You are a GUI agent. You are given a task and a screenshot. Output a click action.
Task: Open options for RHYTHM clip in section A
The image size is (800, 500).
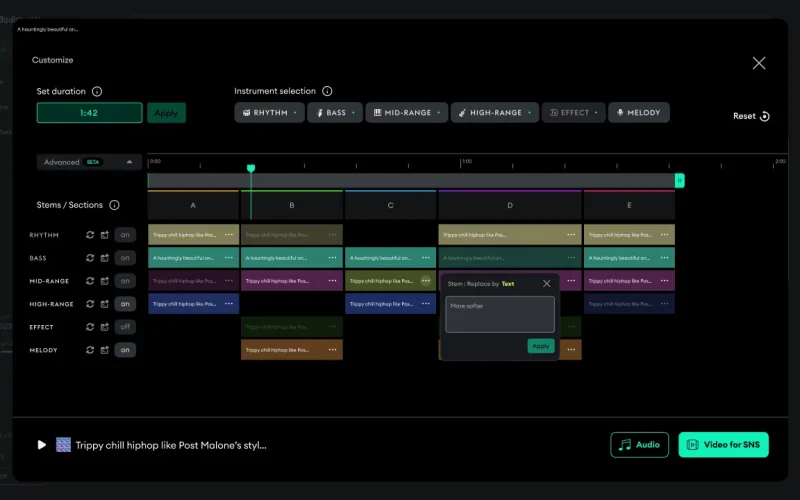tap(229, 235)
